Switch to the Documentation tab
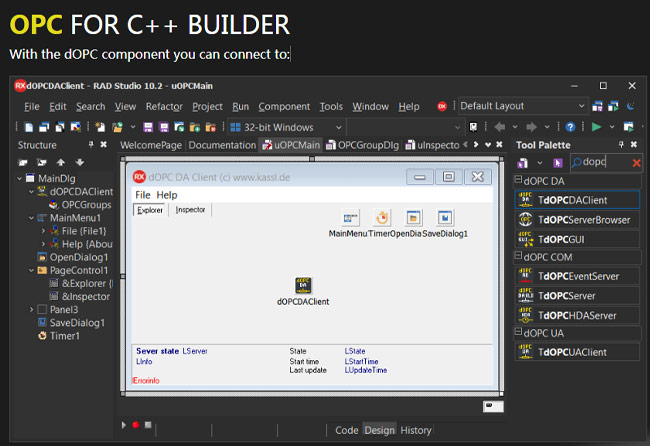This screenshot has width=650, height=446. [222, 145]
